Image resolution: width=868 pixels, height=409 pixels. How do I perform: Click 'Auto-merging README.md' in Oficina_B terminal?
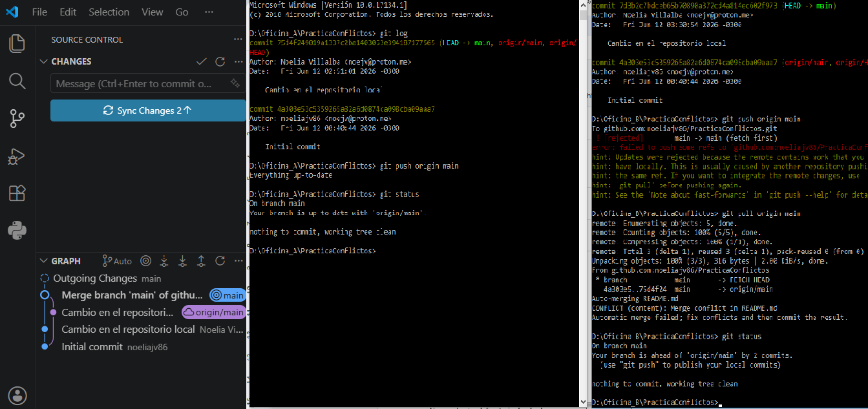tap(635, 299)
